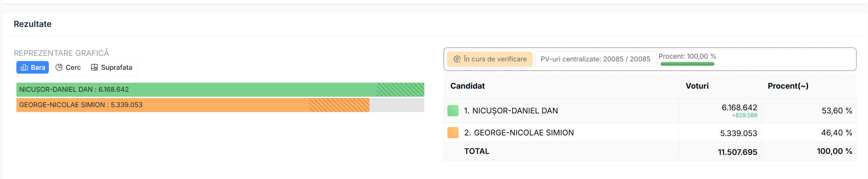
Task: Switch to the Cerc chart view
Action: (x=68, y=67)
